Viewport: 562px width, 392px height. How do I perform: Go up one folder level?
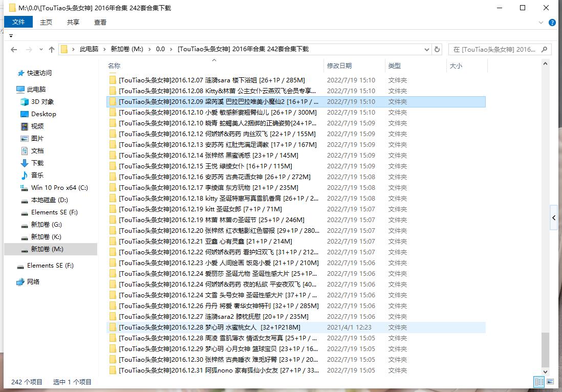click(x=52, y=50)
